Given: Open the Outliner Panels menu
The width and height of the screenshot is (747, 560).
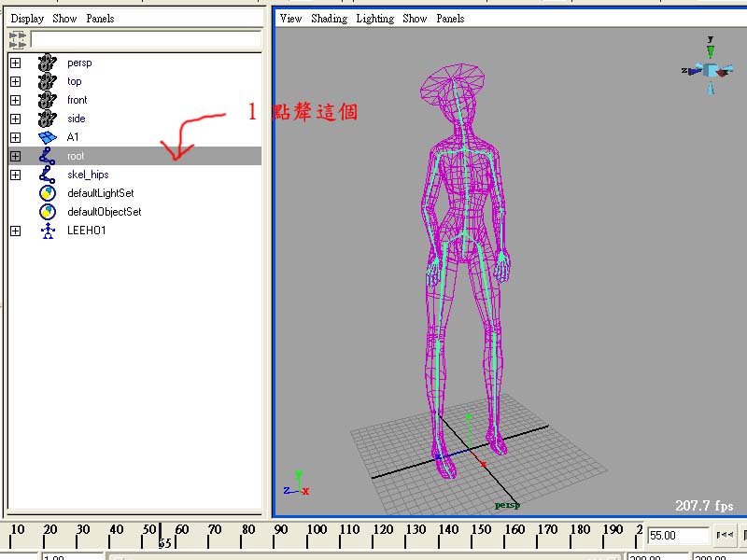Looking at the screenshot, I should tap(100, 19).
